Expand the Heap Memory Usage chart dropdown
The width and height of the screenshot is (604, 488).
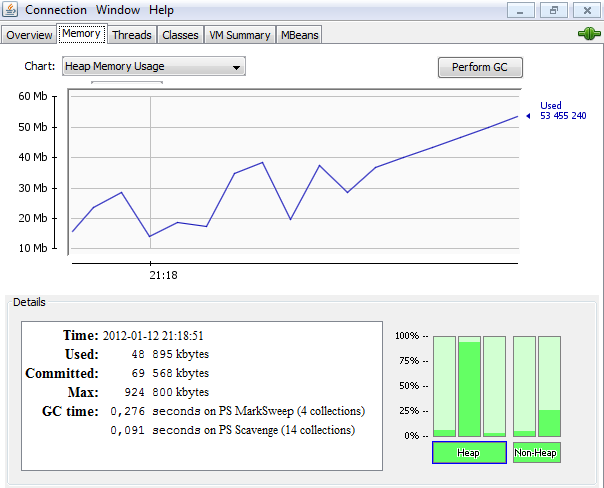tap(154, 67)
